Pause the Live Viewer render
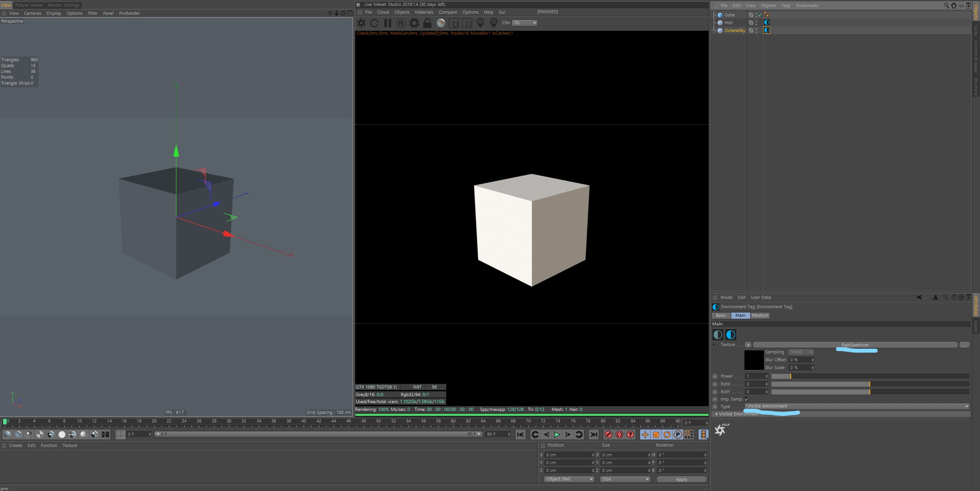The height and width of the screenshot is (491, 980). [387, 23]
